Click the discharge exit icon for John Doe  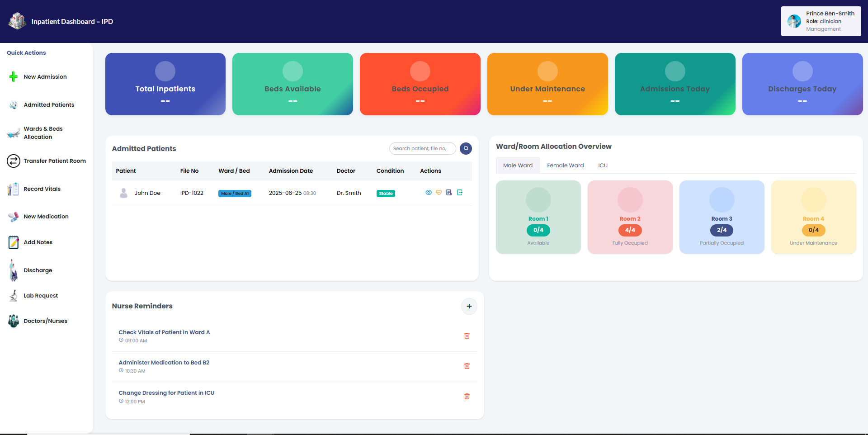tap(460, 193)
